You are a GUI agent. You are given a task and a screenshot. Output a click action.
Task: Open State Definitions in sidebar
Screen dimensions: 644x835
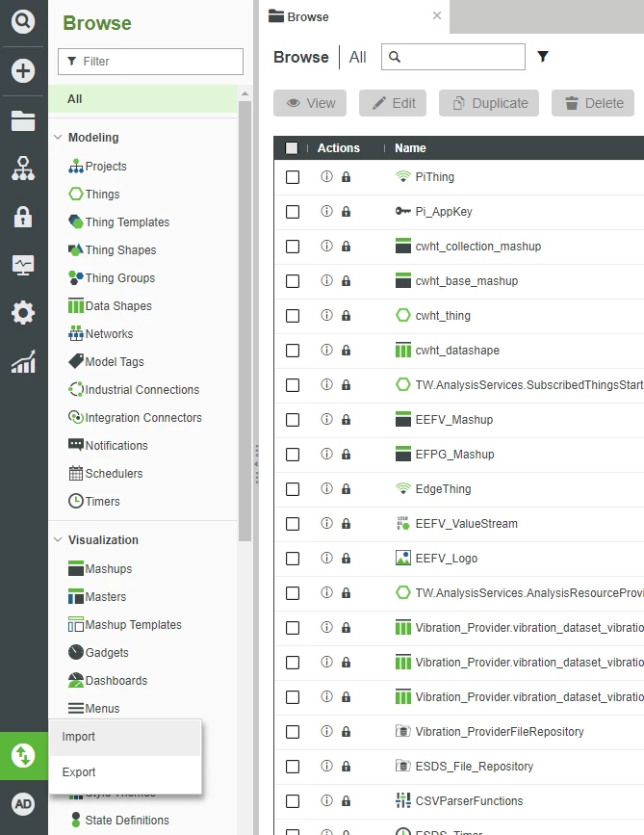click(119, 821)
